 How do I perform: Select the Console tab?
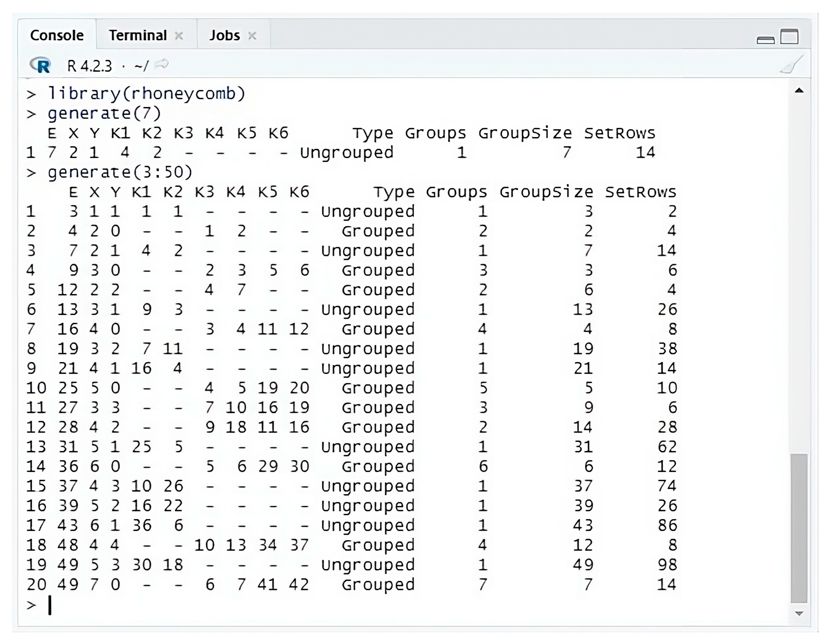tap(57, 35)
